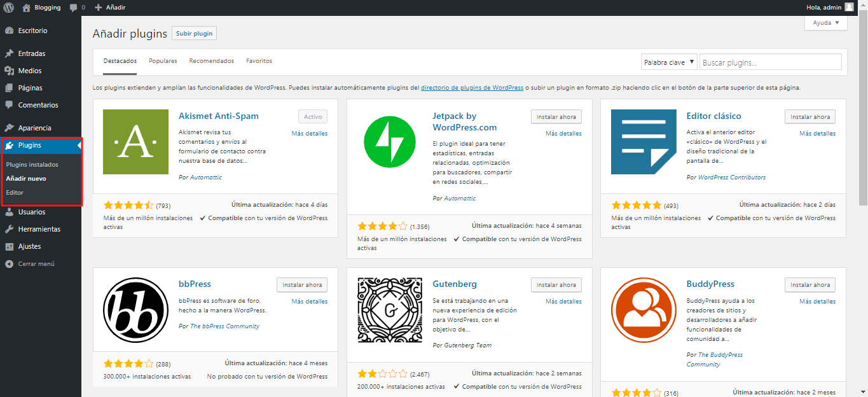Open the Añadir new content menu

[110, 8]
